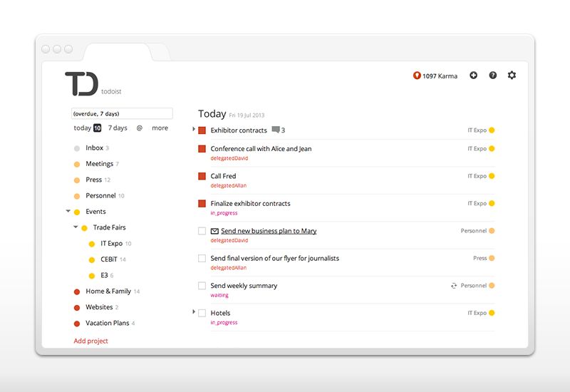Switch to the 7 days view
Screen dimensions: 570x392
click(118, 128)
